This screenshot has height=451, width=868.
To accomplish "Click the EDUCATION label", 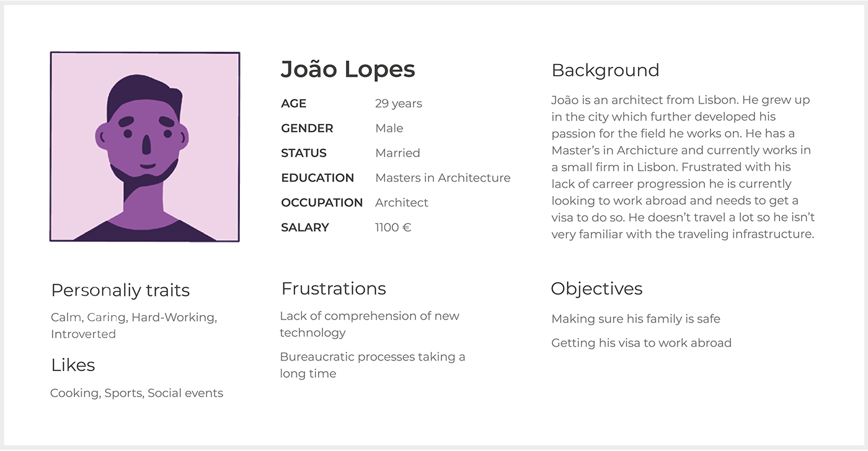I will (317, 178).
